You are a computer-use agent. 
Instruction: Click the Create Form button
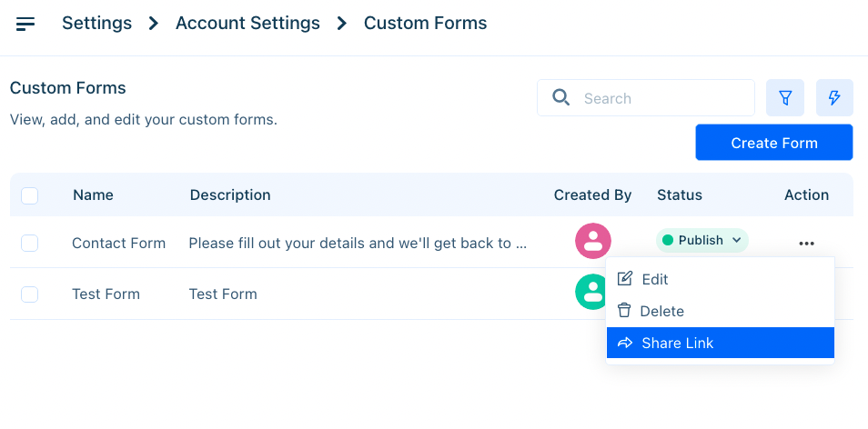(x=774, y=143)
